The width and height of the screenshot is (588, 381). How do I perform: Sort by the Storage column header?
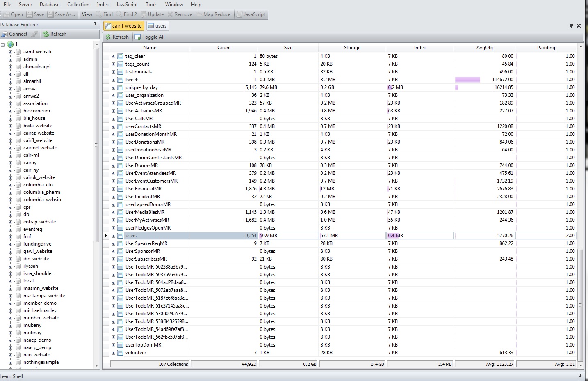click(352, 48)
